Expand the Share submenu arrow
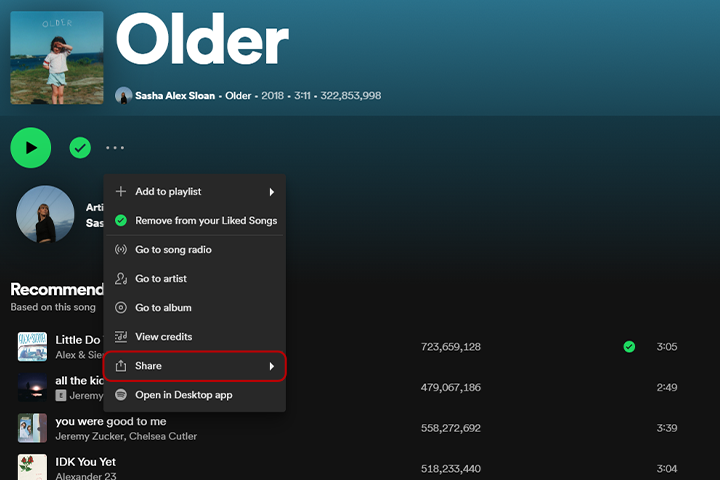Screen dimensions: 720x480 (x=272, y=366)
